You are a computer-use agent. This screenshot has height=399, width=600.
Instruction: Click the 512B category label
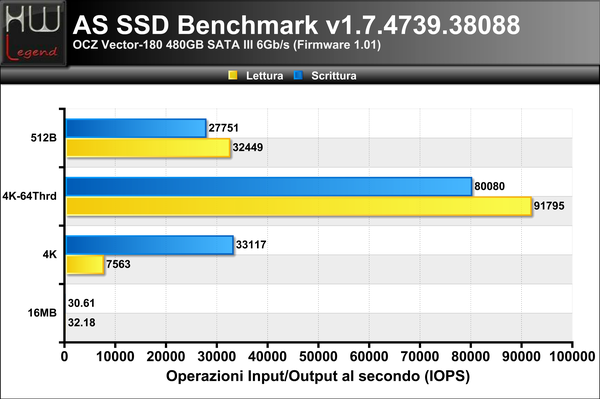click(x=44, y=138)
